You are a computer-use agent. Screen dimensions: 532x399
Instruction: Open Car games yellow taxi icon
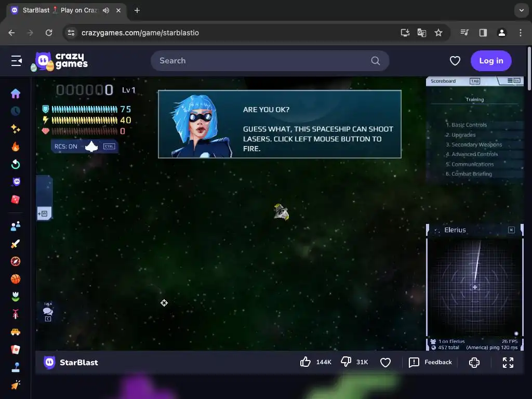pyautogui.click(x=16, y=332)
